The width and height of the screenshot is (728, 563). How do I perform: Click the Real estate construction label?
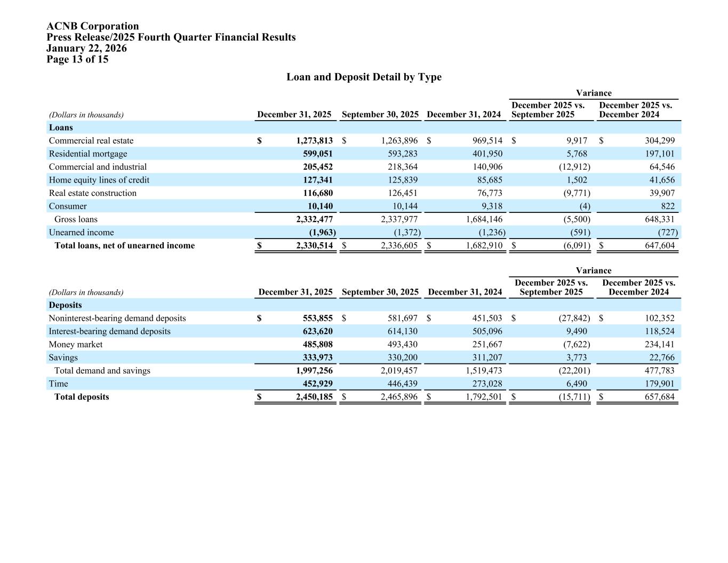[x=92, y=193]
